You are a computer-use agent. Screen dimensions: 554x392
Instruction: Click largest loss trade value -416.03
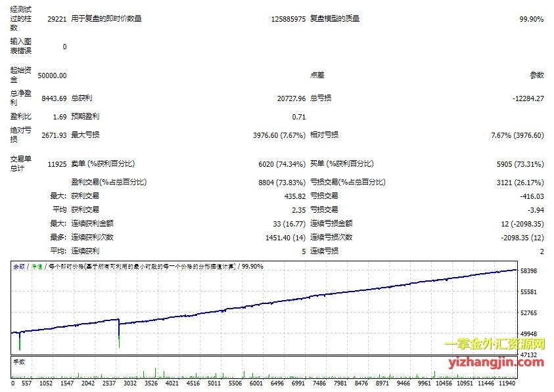(x=532, y=196)
